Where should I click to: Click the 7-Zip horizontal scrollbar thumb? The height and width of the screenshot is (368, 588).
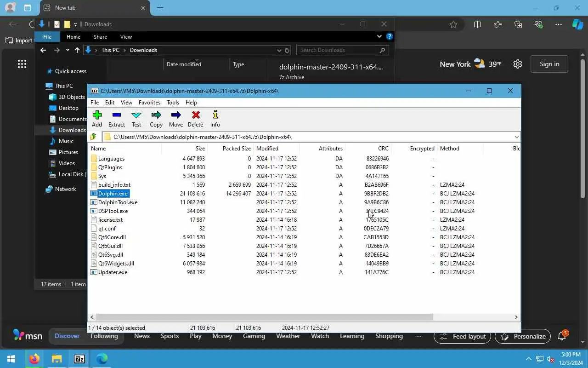click(x=265, y=317)
